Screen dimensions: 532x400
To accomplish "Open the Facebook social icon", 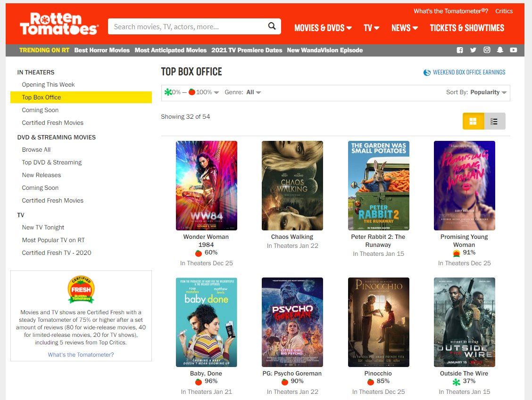I will (x=460, y=50).
